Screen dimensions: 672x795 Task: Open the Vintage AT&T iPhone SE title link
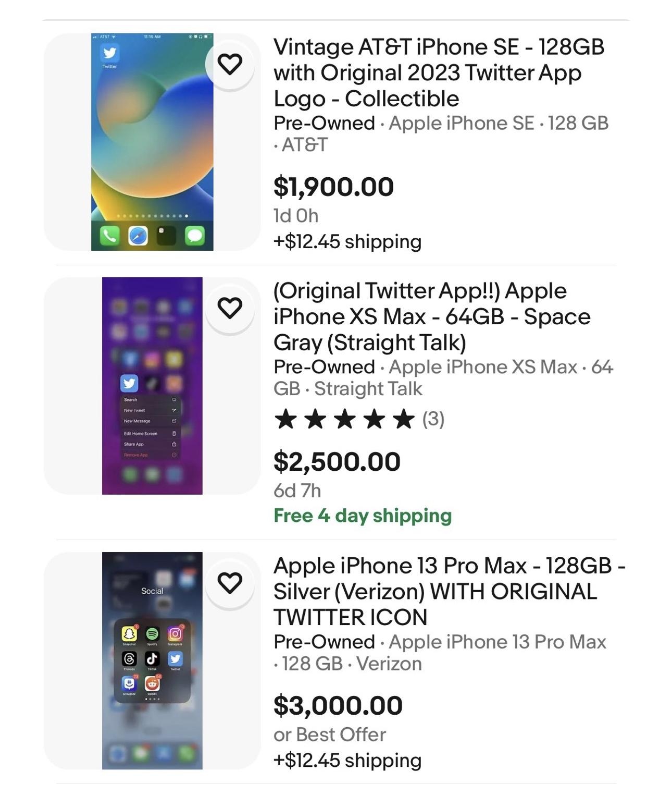pos(439,72)
